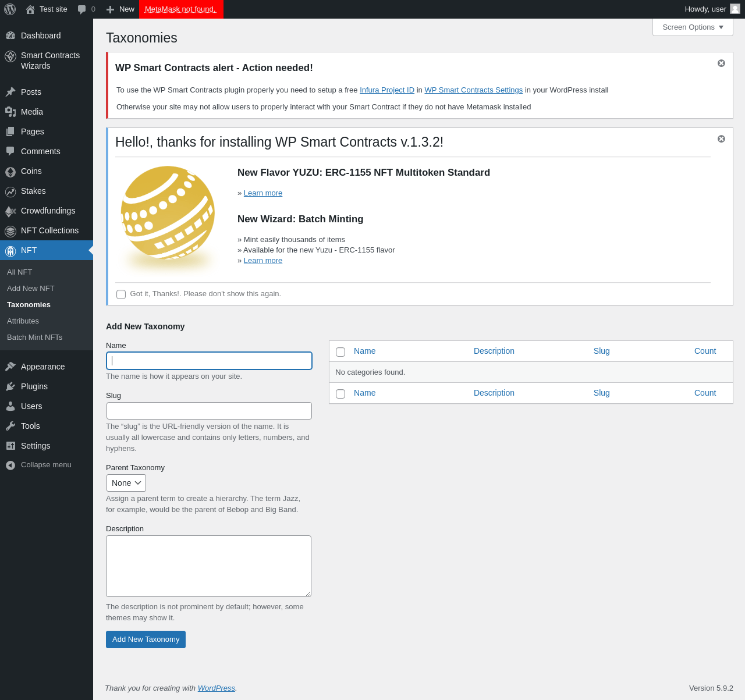745x700 pixels.
Task: Click the user avatar next to Howdy
Action: 735,9
